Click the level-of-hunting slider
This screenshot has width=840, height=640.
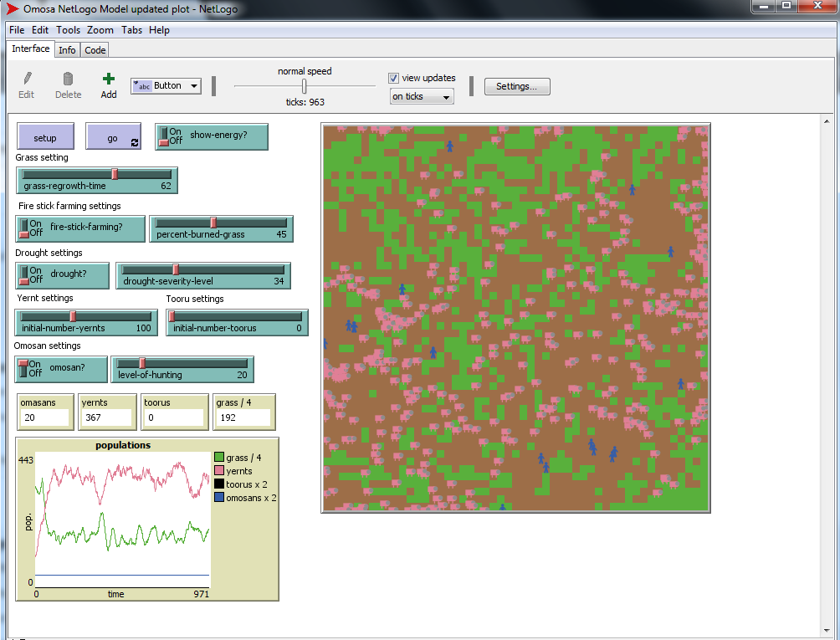[x=182, y=370]
